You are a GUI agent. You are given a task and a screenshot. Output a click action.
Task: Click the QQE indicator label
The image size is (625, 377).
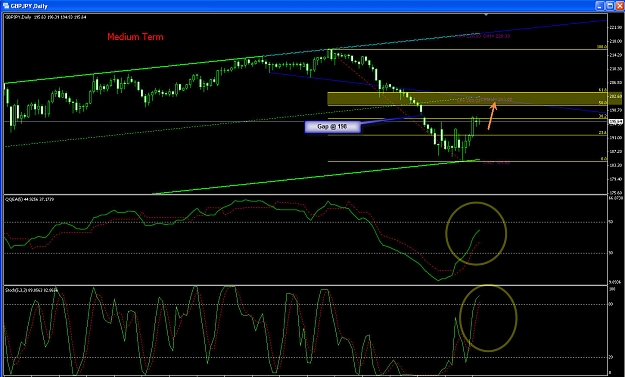click(29, 198)
